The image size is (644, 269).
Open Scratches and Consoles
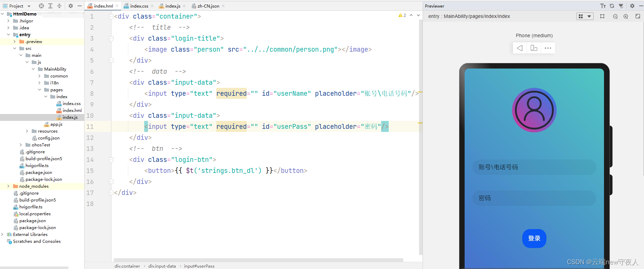coord(33,241)
